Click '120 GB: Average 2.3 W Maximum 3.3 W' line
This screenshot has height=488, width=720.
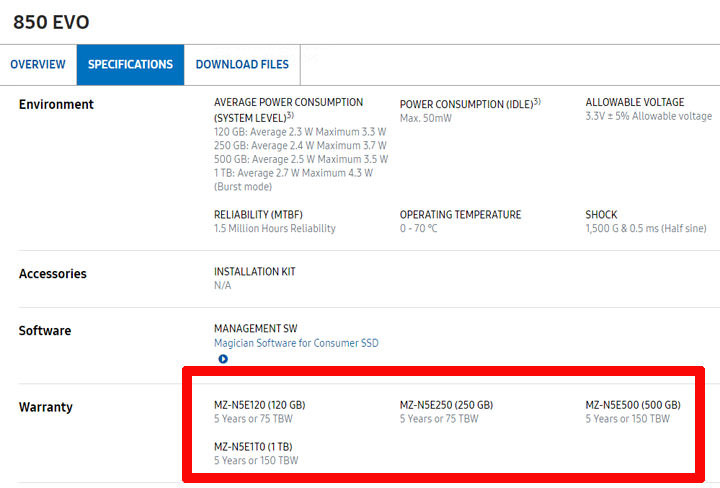(300, 132)
